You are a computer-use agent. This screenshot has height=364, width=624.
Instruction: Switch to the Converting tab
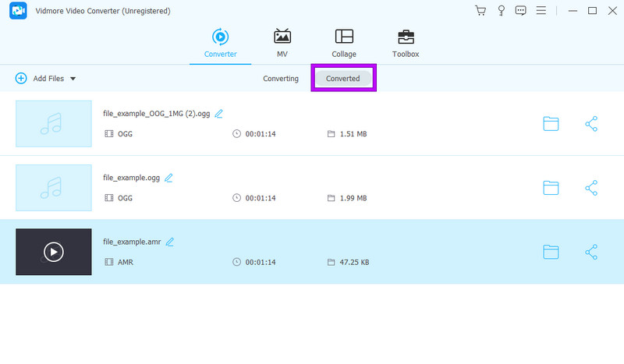point(281,79)
